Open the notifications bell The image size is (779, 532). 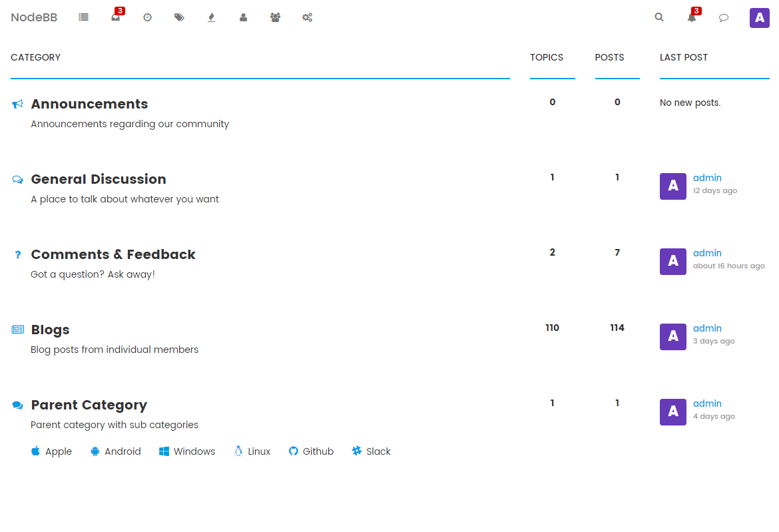692,17
